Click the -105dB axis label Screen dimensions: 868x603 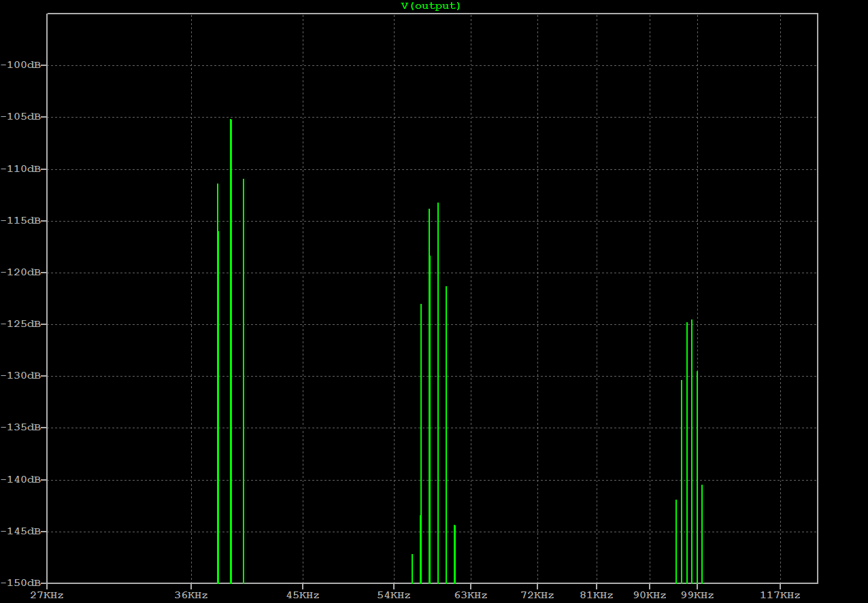(21, 116)
